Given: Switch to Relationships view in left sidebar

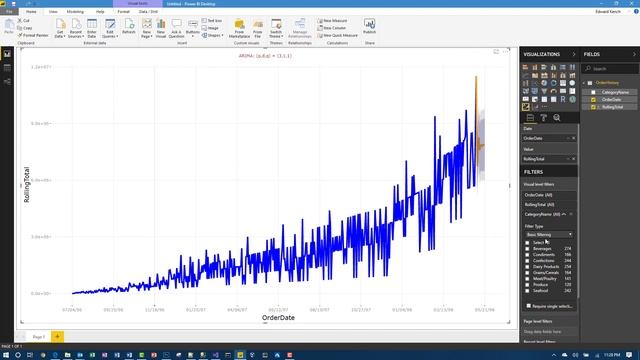Looking at the screenshot, I should [x=7, y=82].
